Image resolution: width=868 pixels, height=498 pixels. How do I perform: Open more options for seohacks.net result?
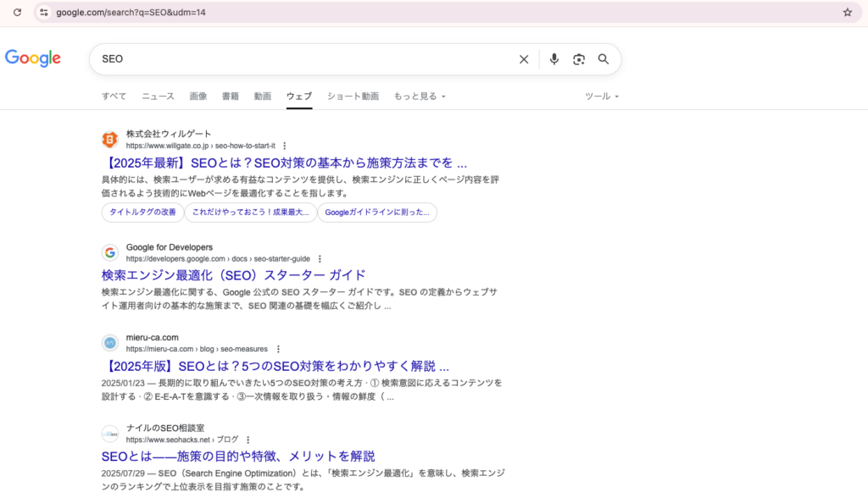(248, 440)
